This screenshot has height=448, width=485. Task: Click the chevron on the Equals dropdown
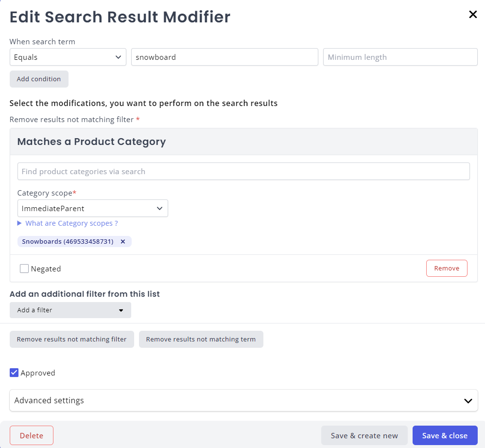[x=119, y=57]
